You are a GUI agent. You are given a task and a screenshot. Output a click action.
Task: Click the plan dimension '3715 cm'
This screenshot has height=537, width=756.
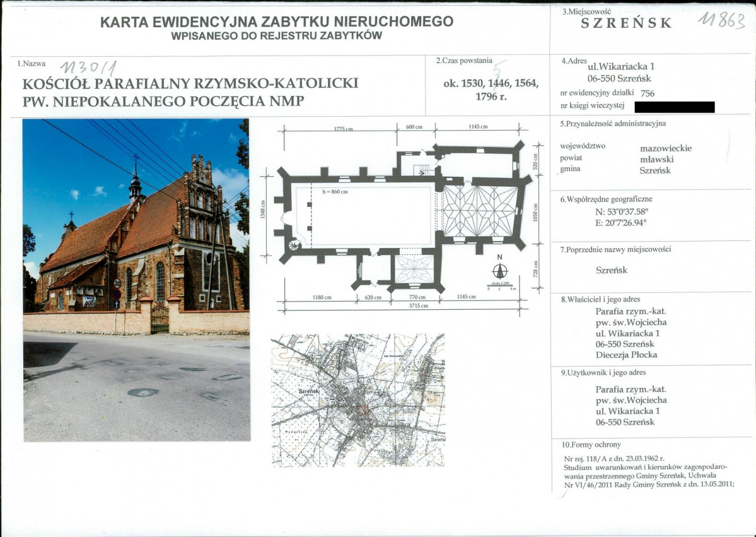coord(418,306)
